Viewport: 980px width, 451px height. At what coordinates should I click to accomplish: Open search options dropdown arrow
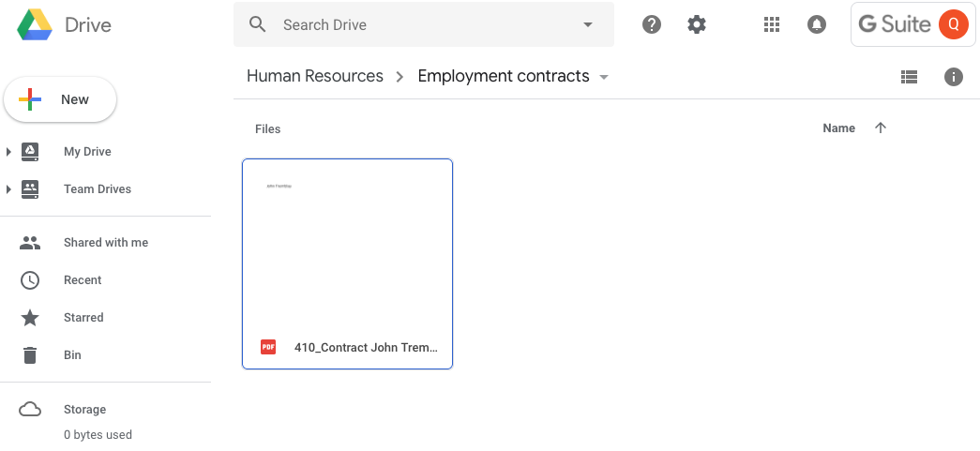[588, 24]
